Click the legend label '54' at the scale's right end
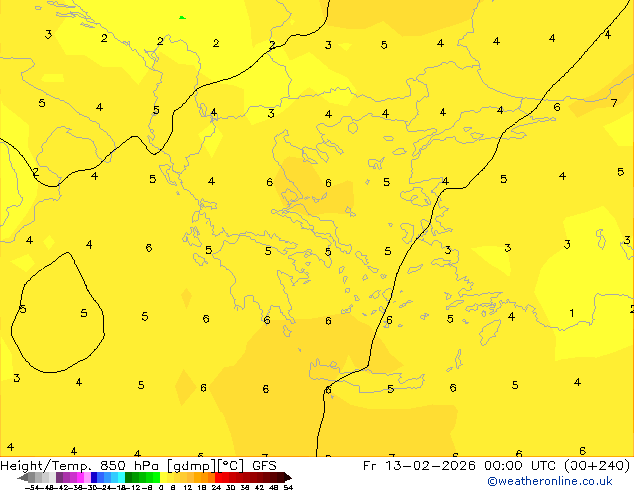634x490 pixels. click(288, 487)
